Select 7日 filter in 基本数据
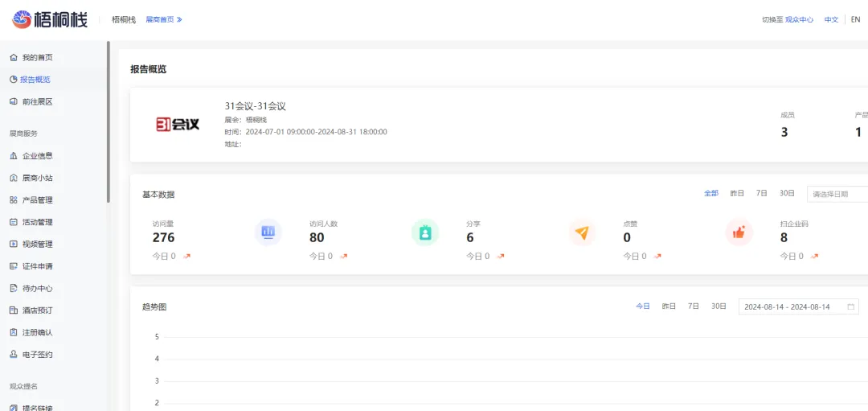The height and width of the screenshot is (411, 868). 761,194
